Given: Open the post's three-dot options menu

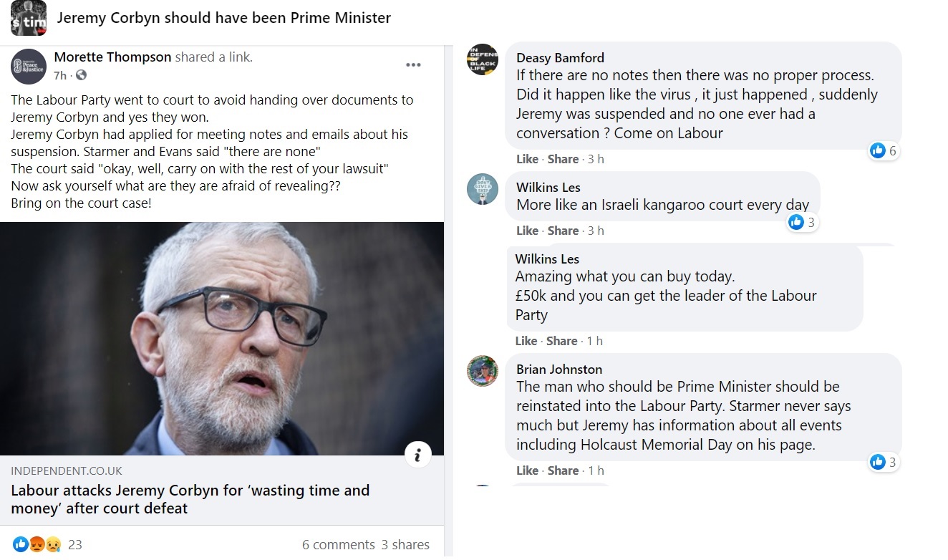Looking at the screenshot, I should 413,64.
